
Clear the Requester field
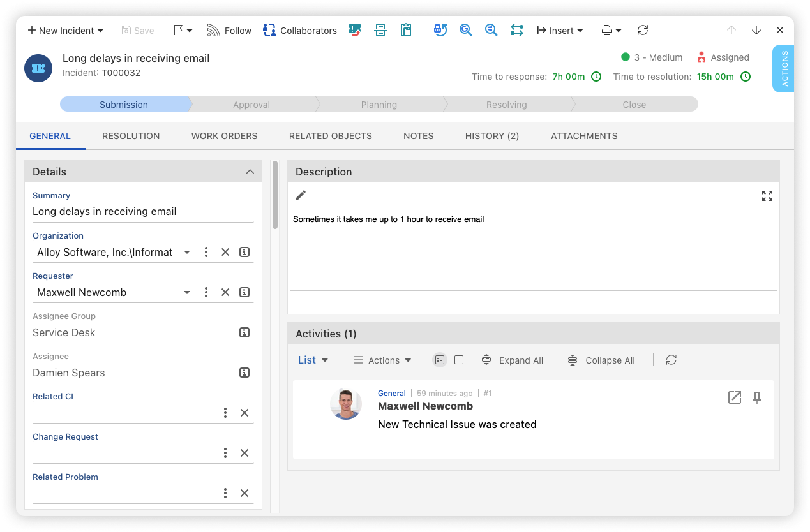click(225, 293)
